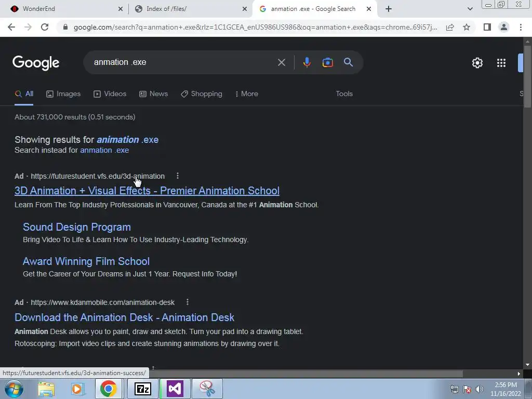The image size is (532, 399).
Task: Switch to Videos results
Action: (x=110, y=94)
